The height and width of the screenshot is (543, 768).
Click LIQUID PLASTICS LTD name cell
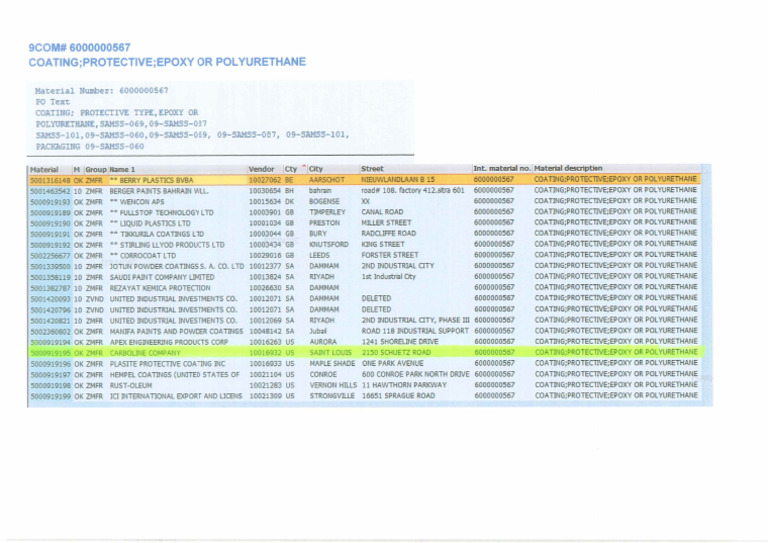(150, 223)
